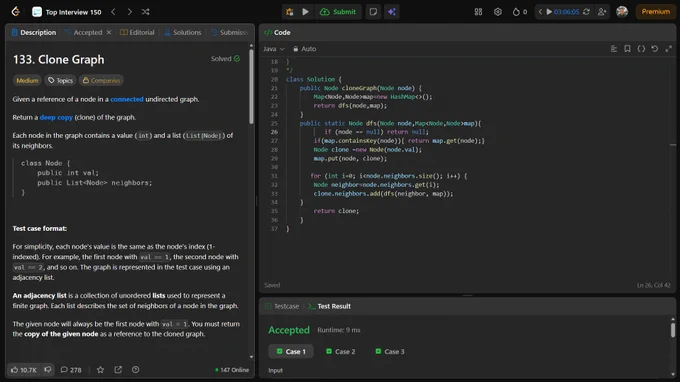Expand the code editor to fullscreen

[668, 49]
